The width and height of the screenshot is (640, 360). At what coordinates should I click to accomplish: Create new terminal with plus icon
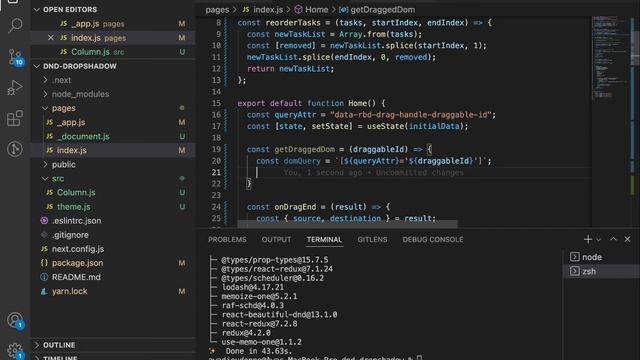tap(588, 240)
